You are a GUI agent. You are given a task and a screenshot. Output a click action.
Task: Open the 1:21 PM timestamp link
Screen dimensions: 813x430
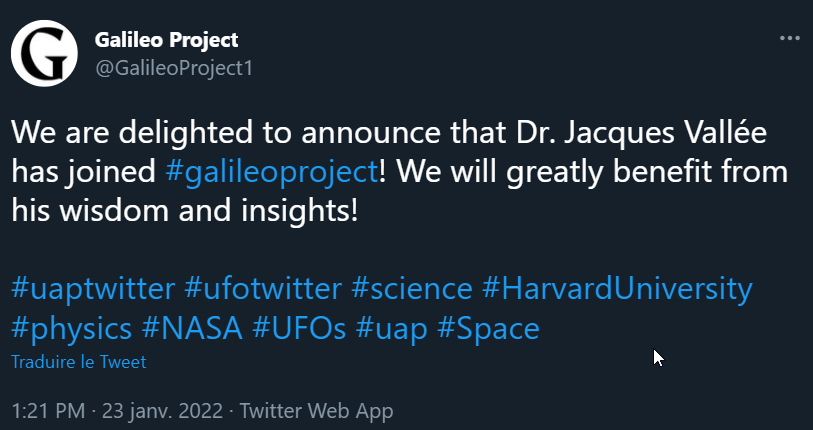(x=48, y=411)
